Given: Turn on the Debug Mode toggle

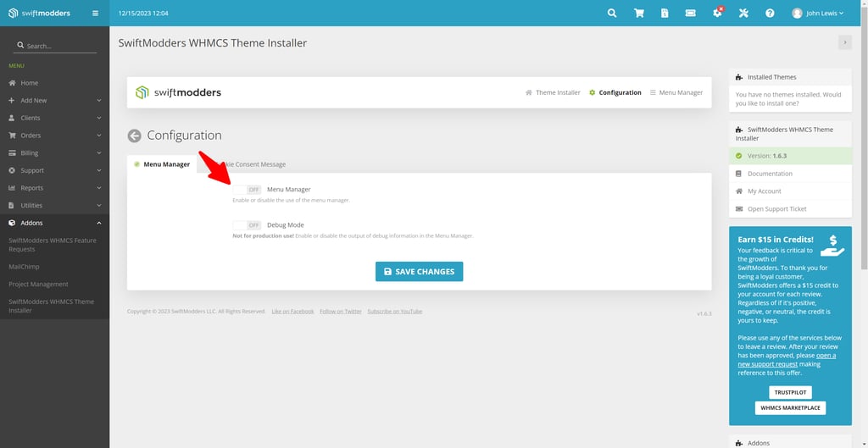Looking at the screenshot, I should (248, 225).
